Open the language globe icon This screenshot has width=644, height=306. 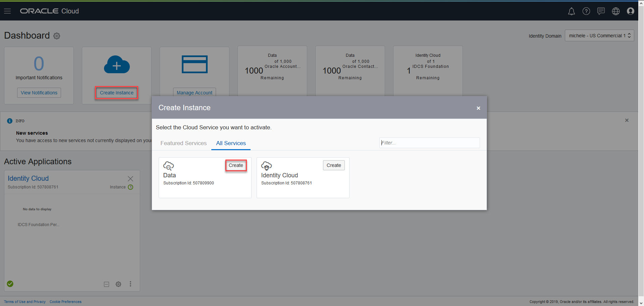615,11
